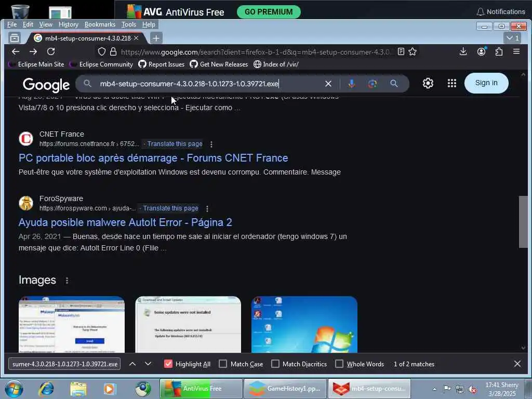The image size is (532, 399).
Task: Click the page vertical scrollbar thumb
Action: [523, 222]
